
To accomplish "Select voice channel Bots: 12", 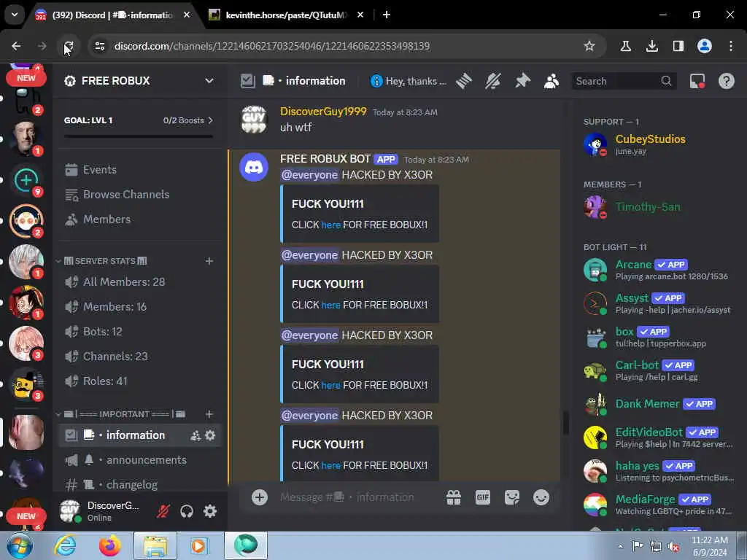I will (x=139, y=332).
